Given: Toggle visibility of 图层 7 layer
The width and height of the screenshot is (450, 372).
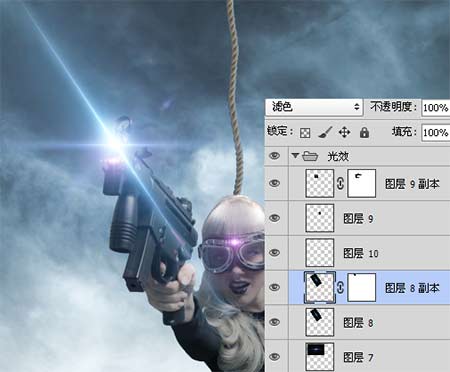Looking at the screenshot, I should [274, 357].
